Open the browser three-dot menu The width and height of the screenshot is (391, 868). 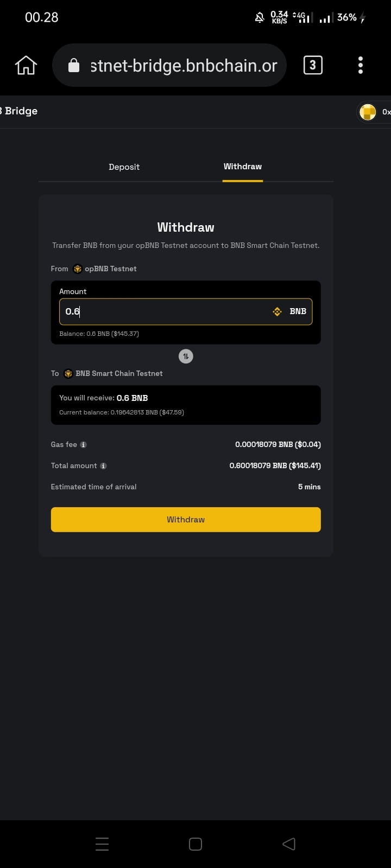(360, 66)
